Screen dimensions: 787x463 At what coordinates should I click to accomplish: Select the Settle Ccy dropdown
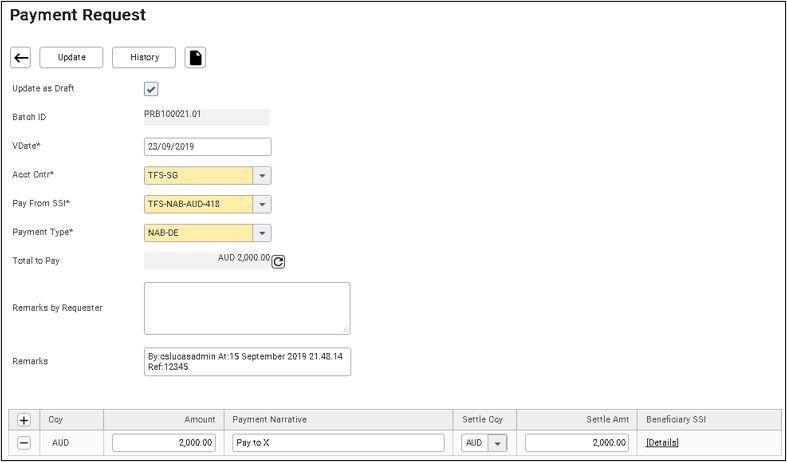click(x=497, y=443)
